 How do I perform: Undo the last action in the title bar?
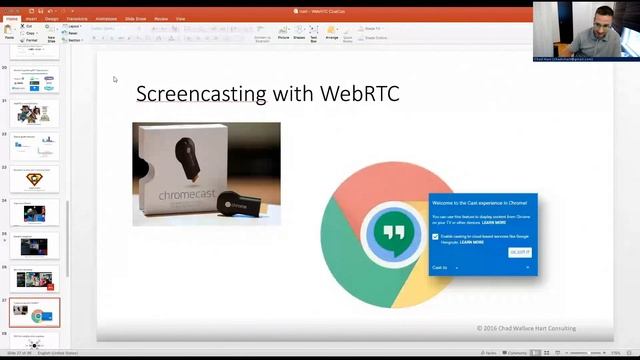coord(50,11)
